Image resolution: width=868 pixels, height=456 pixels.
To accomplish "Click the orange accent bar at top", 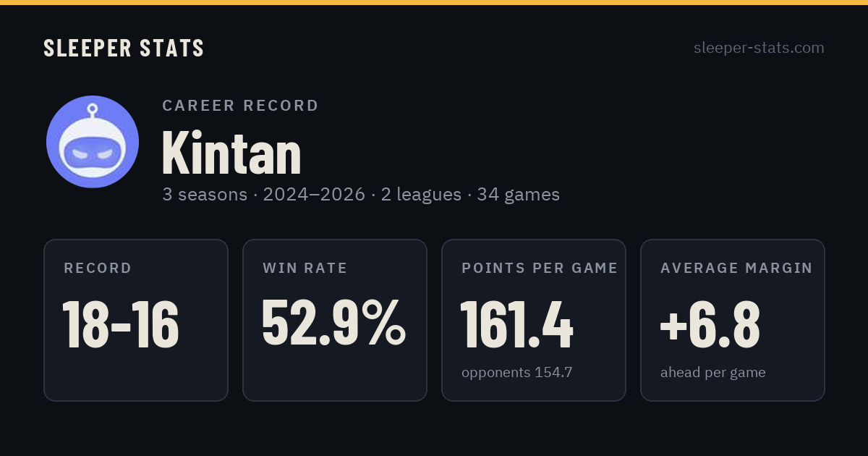I will [434, 2].
